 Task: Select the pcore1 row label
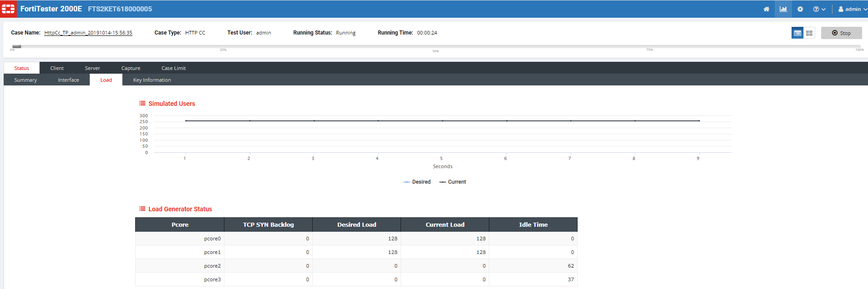click(212, 252)
